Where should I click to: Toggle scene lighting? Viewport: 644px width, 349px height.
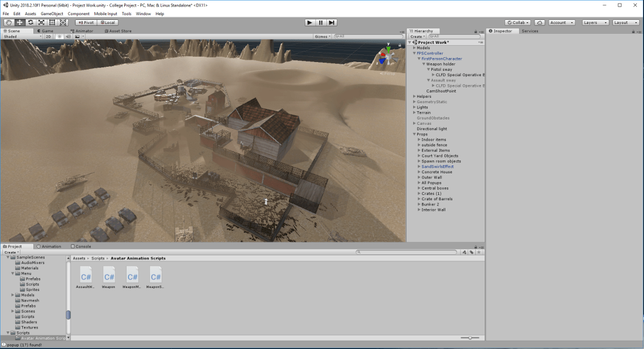coord(60,36)
